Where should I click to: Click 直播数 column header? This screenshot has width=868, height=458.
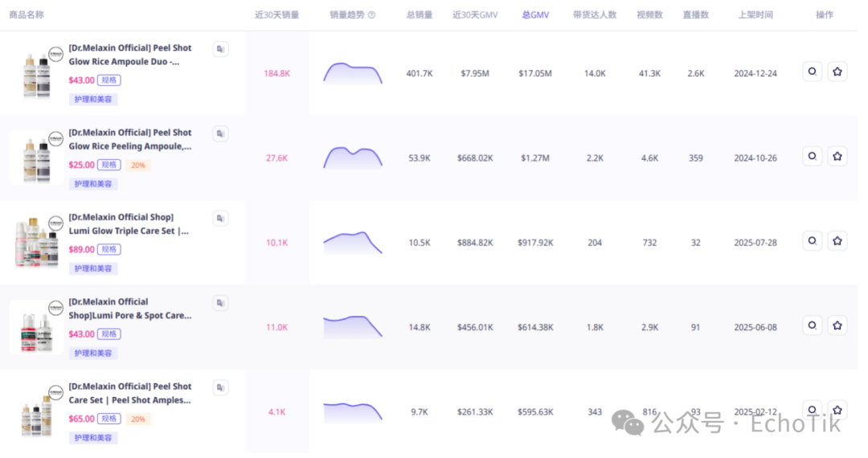pos(695,15)
